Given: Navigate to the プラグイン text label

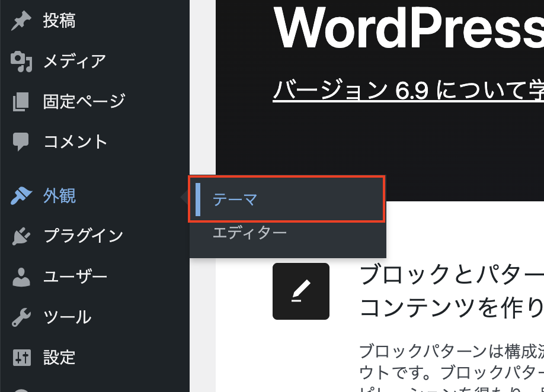Looking at the screenshot, I should pyautogui.click(x=84, y=236).
